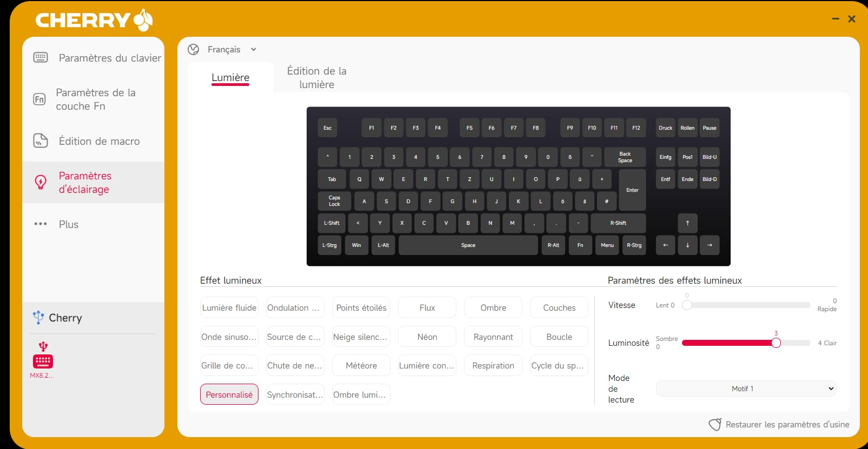The image size is (868, 449).
Task: Select the Météore light effect
Action: point(361,365)
